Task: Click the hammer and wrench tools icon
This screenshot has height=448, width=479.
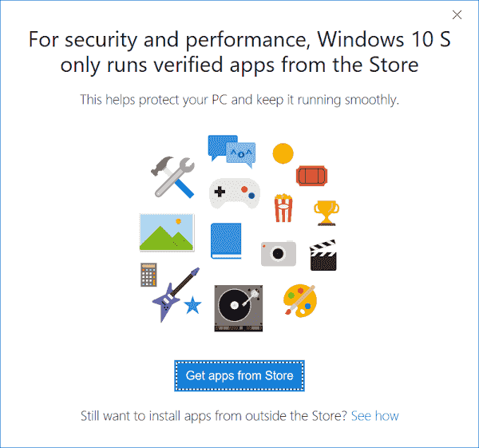Action: [173, 174]
